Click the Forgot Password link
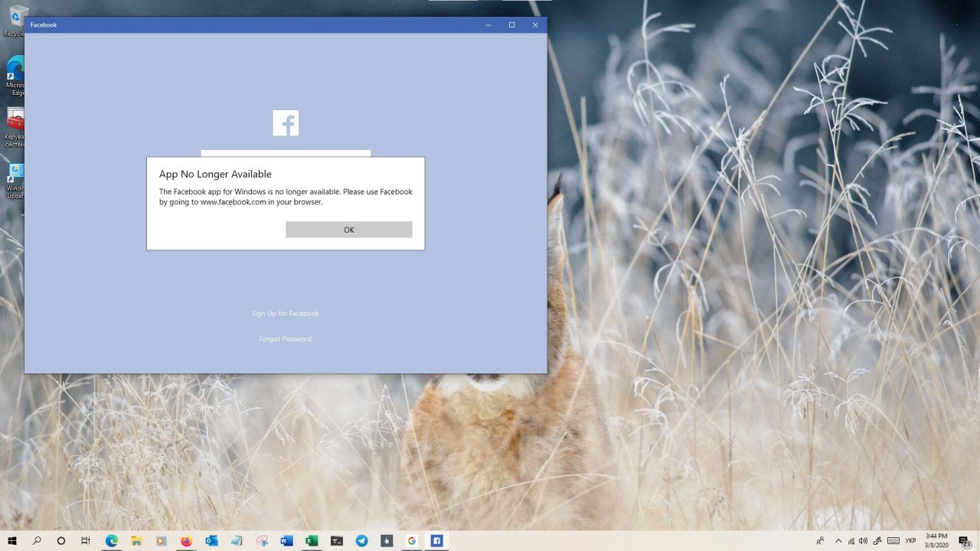Image resolution: width=980 pixels, height=551 pixels. [285, 339]
